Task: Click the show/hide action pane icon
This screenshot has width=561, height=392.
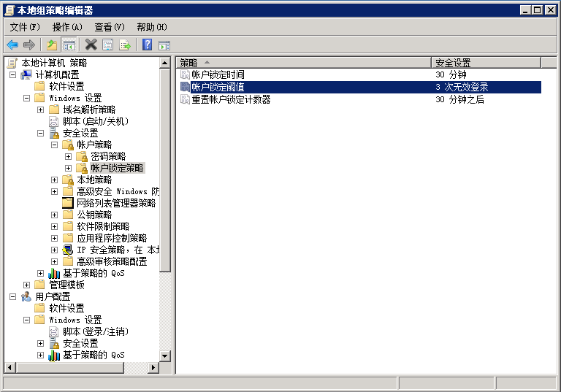Action: 164,45
